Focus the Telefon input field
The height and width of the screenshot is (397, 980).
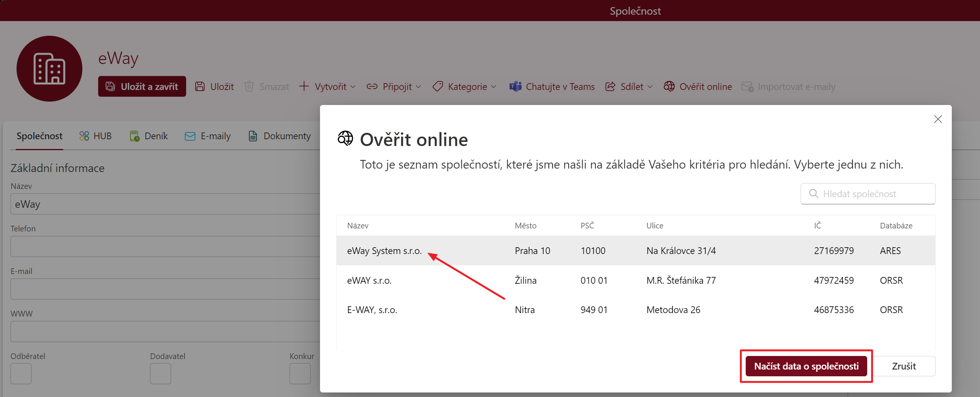165,246
